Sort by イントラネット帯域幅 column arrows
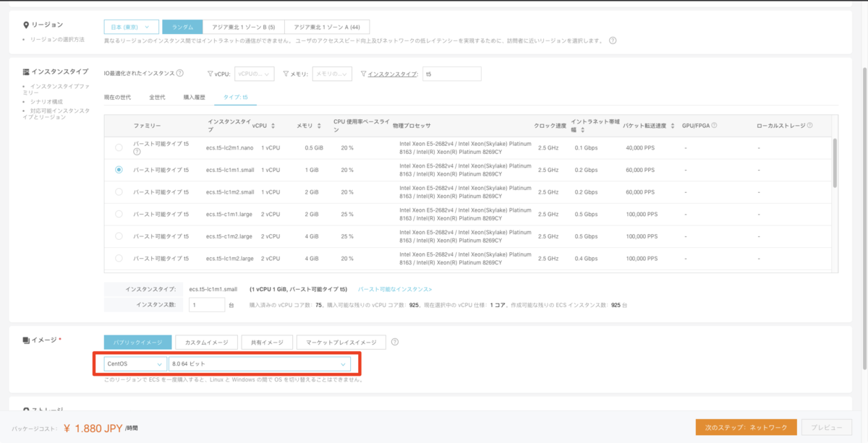The height and width of the screenshot is (443, 868). 584,130
